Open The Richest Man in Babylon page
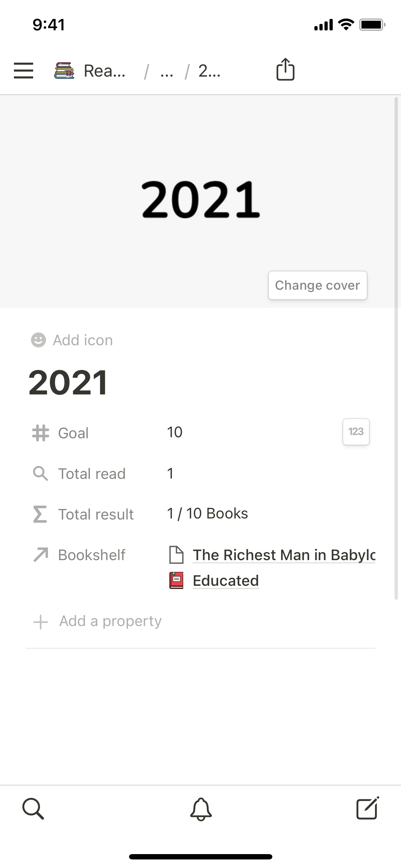Screen dimensions: 401x868 [284, 555]
